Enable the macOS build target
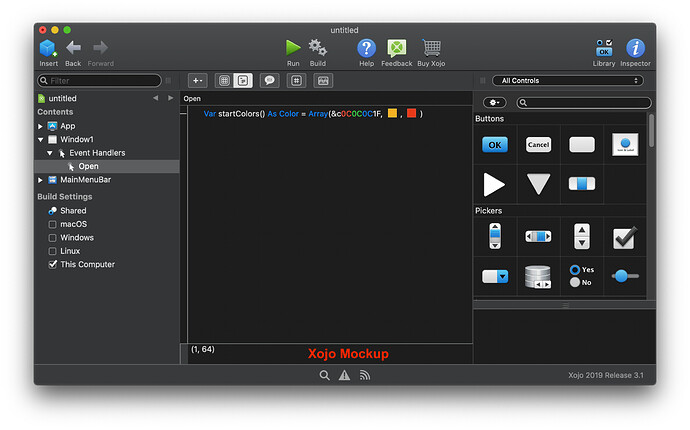The width and height of the screenshot is (690, 430). tap(52, 224)
